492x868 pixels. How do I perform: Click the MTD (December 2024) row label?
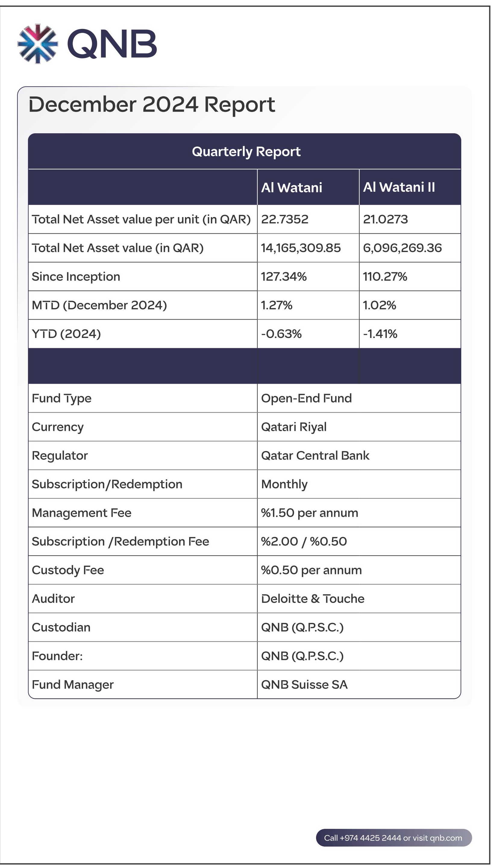(x=99, y=305)
